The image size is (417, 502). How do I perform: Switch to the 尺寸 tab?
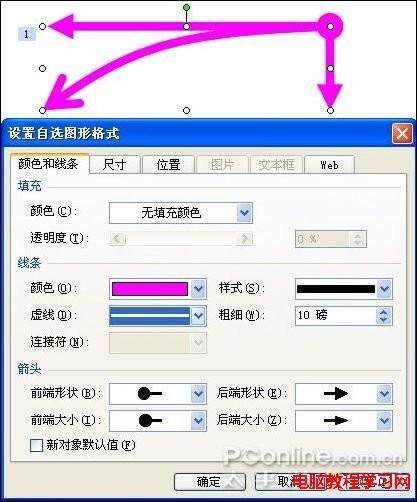[114, 165]
